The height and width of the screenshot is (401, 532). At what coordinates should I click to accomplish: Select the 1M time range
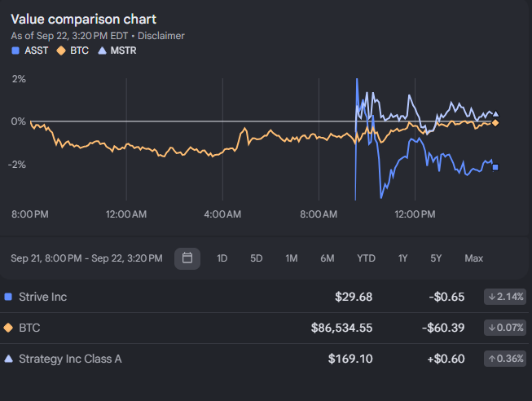pyautogui.click(x=292, y=258)
